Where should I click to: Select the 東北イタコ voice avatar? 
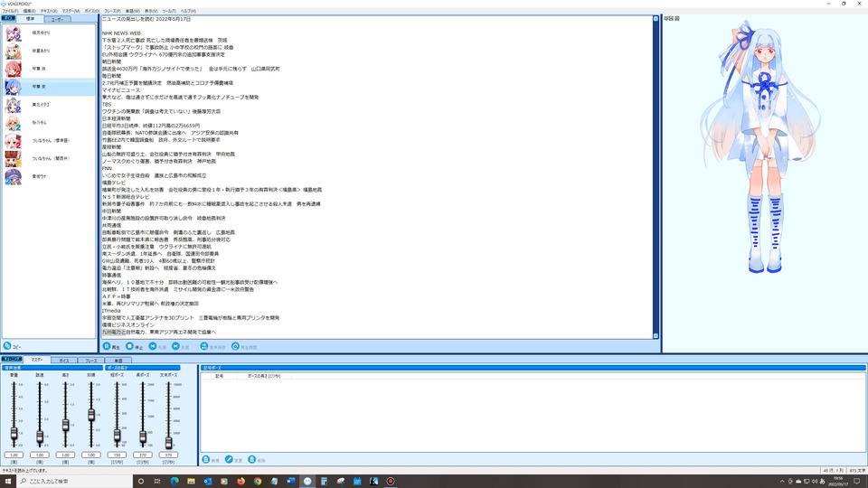pos(14,105)
